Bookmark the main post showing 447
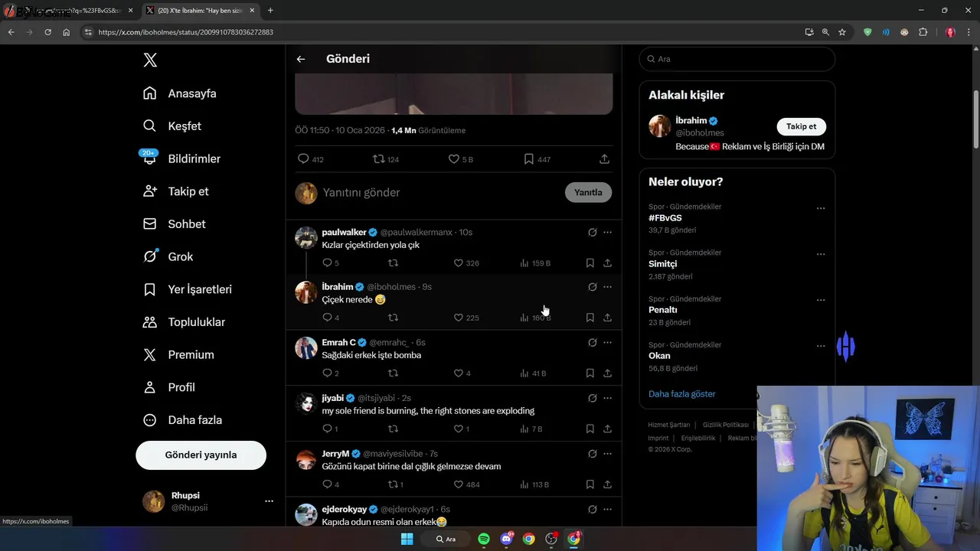Screen dimensions: 980x551 click(537, 159)
